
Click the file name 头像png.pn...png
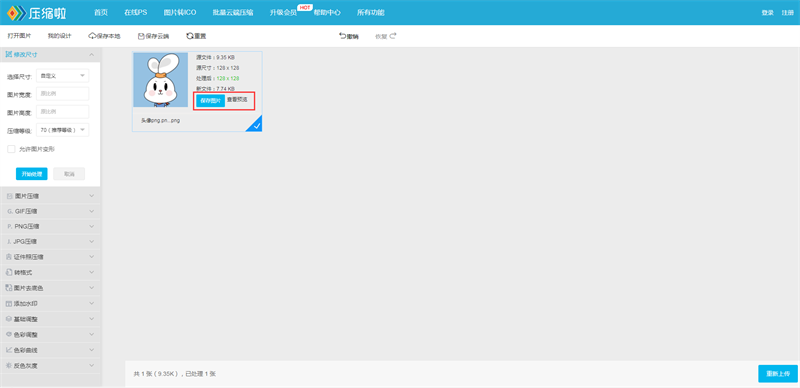click(160, 121)
